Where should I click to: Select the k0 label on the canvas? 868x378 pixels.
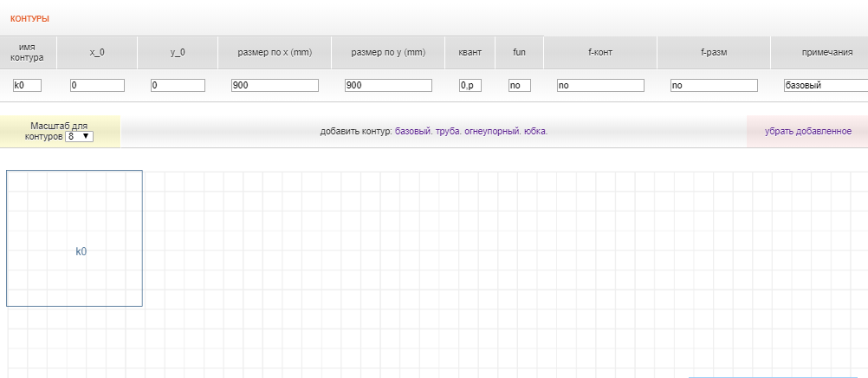81,251
